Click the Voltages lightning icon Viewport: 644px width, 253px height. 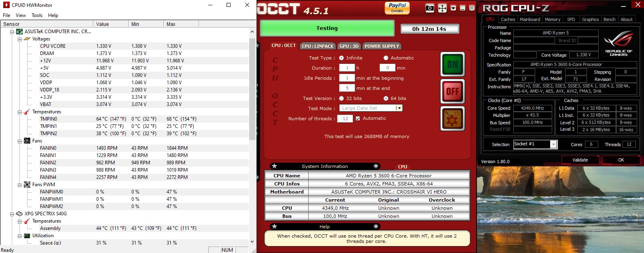click(x=27, y=39)
